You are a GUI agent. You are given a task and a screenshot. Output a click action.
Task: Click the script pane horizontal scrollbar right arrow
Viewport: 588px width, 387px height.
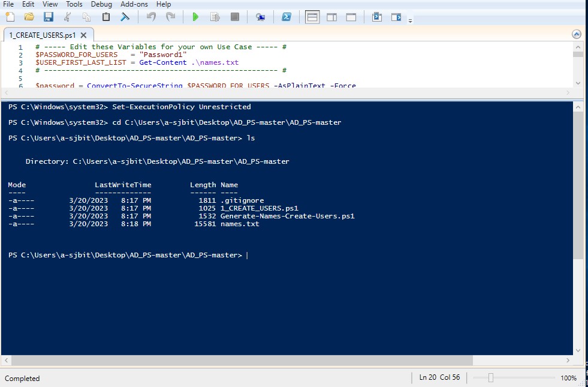point(568,92)
